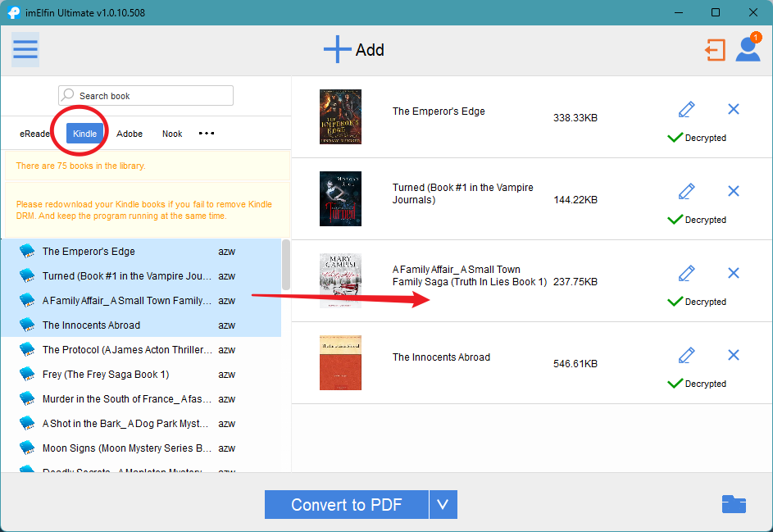Open the more device types menu

click(x=206, y=133)
